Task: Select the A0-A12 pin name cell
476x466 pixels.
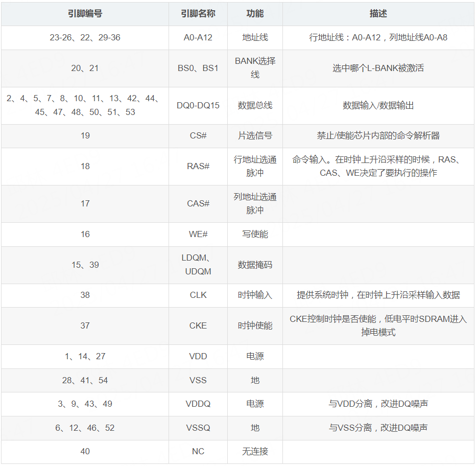Action: pyautogui.click(x=198, y=38)
